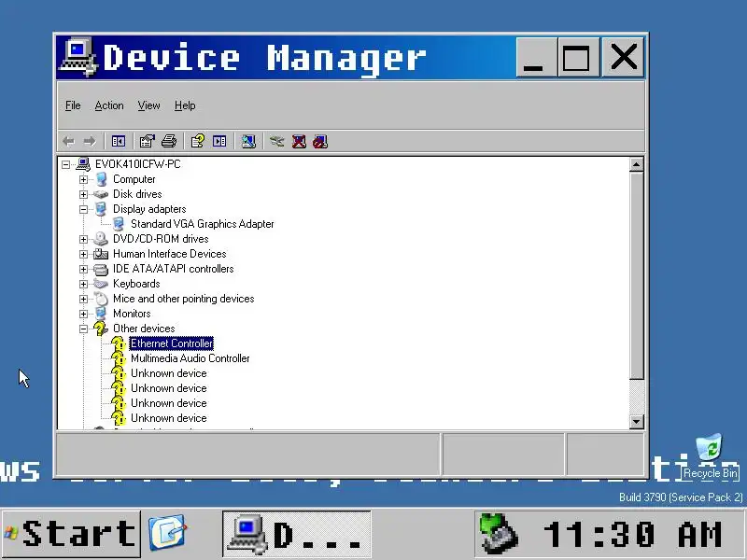Select the Disk drives label

[137, 194]
